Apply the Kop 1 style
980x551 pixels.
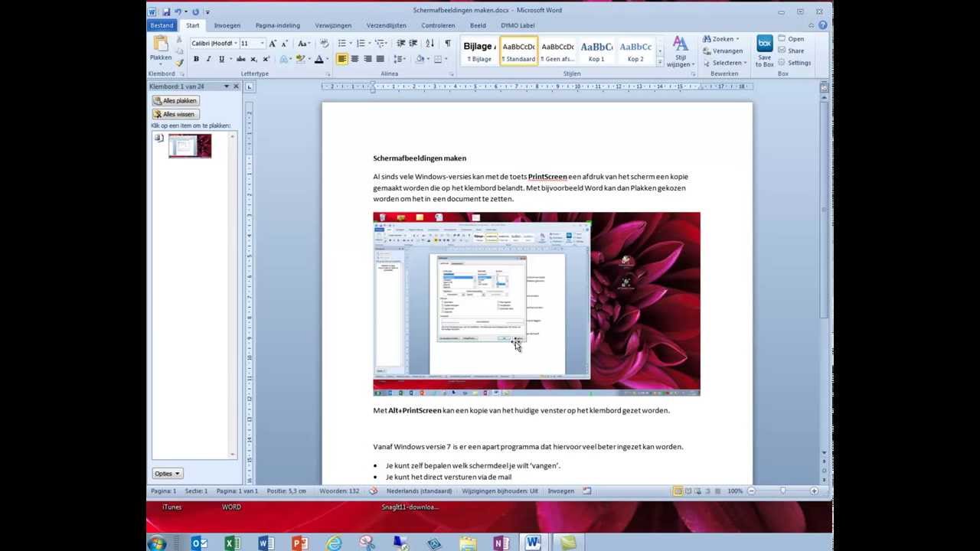pos(596,51)
